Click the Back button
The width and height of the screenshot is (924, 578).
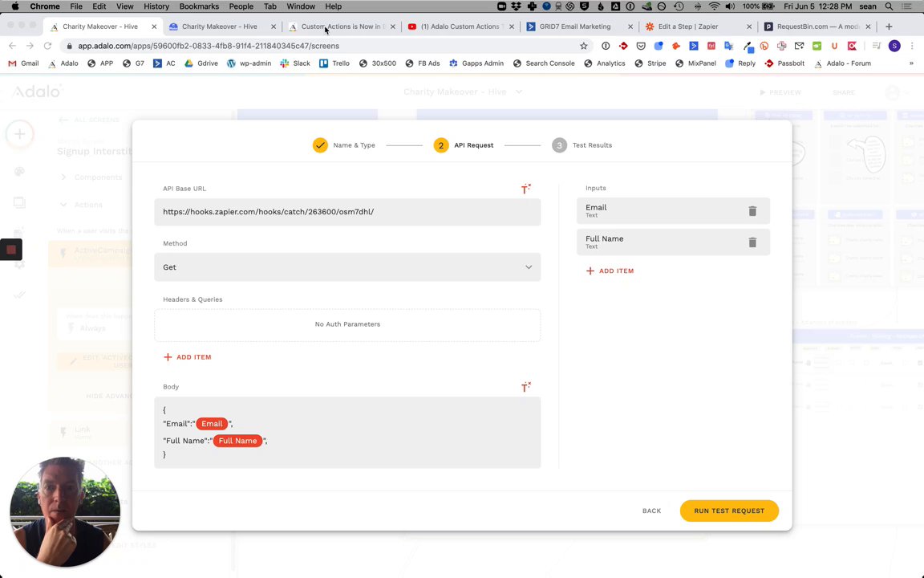pos(651,511)
